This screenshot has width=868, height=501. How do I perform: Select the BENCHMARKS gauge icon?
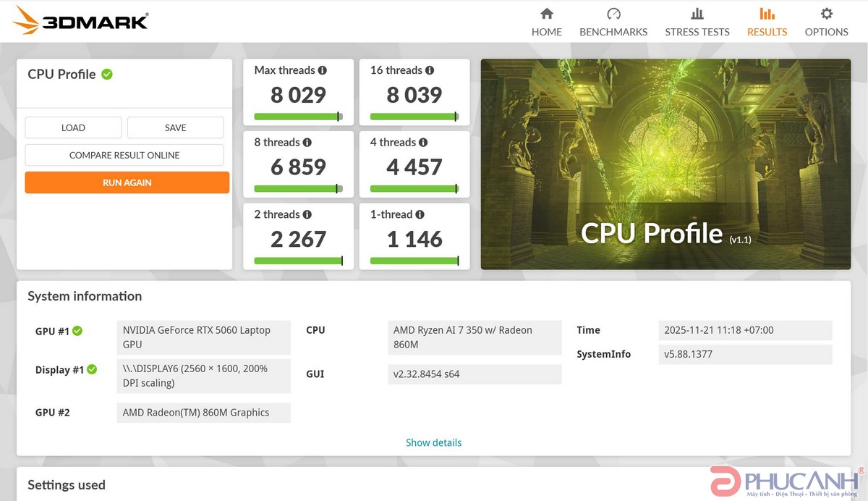tap(613, 13)
